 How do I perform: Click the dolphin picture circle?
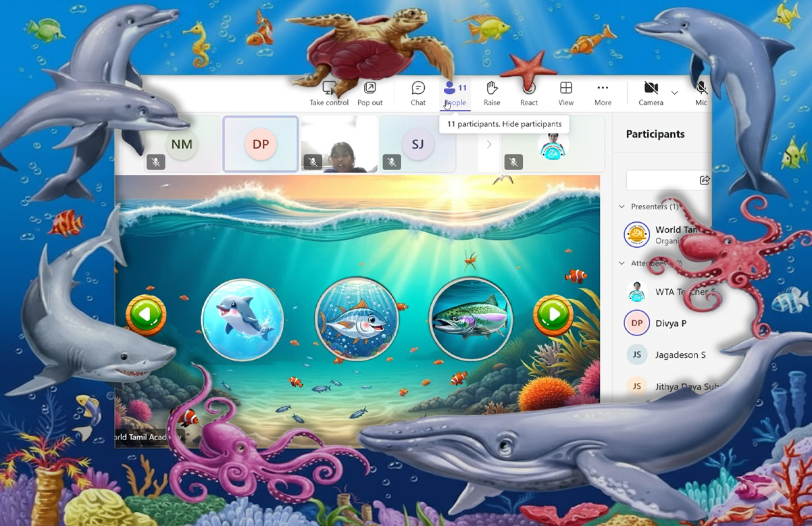click(x=243, y=319)
